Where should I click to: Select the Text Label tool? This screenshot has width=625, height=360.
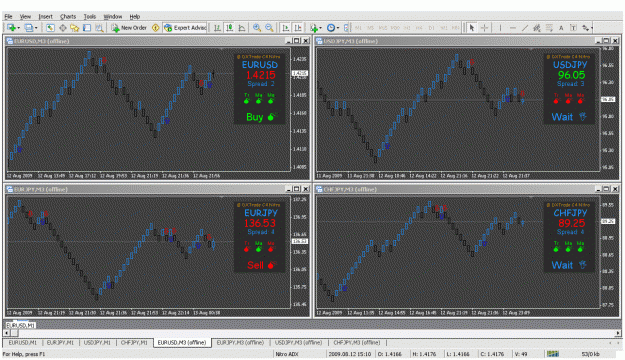[573, 28]
